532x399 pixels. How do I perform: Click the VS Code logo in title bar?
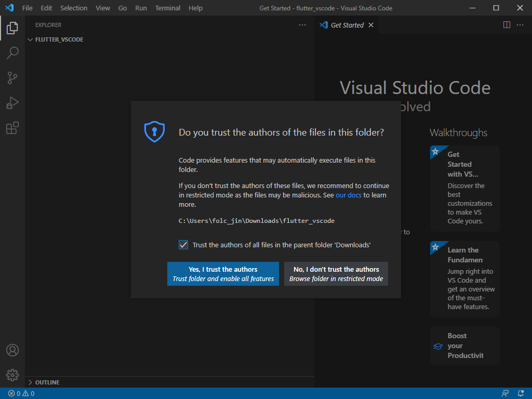pyautogui.click(x=9, y=7)
